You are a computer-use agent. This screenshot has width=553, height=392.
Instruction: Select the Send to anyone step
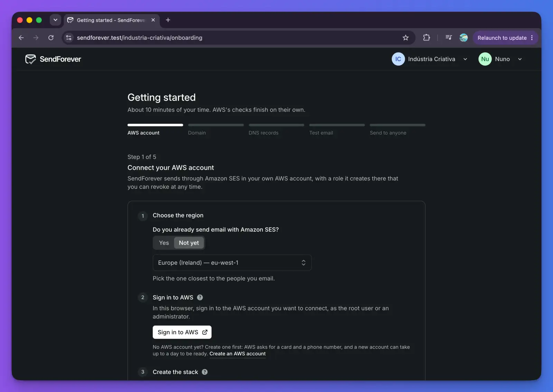[388, 133]
